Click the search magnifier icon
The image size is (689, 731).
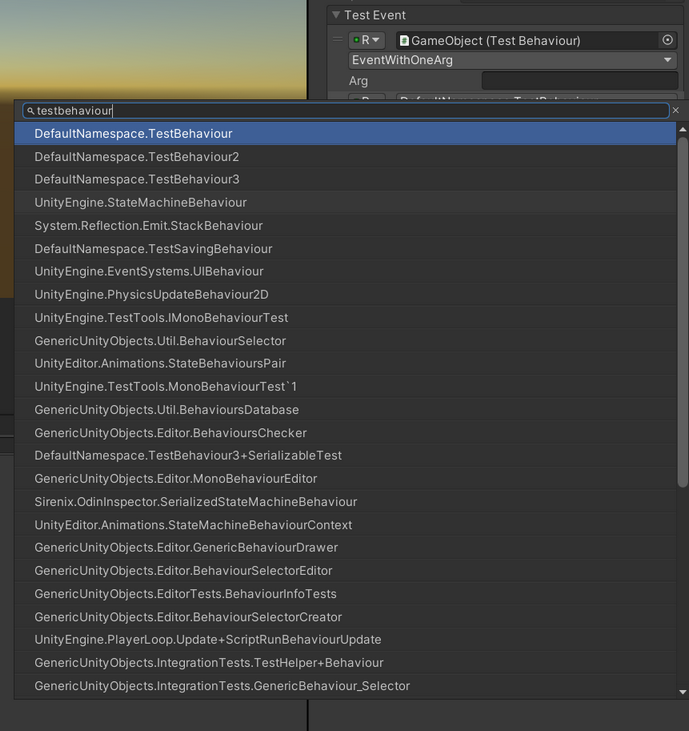31,111
